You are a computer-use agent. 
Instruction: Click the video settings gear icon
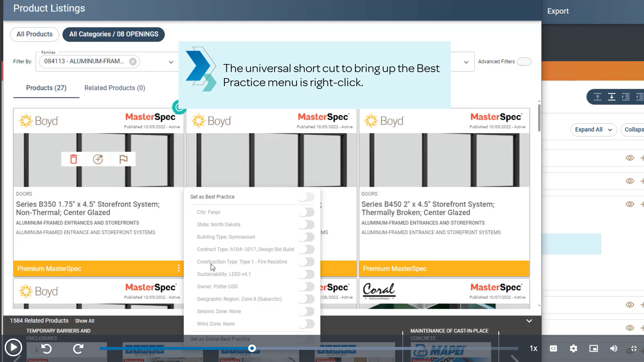click(x=574, y=349)
